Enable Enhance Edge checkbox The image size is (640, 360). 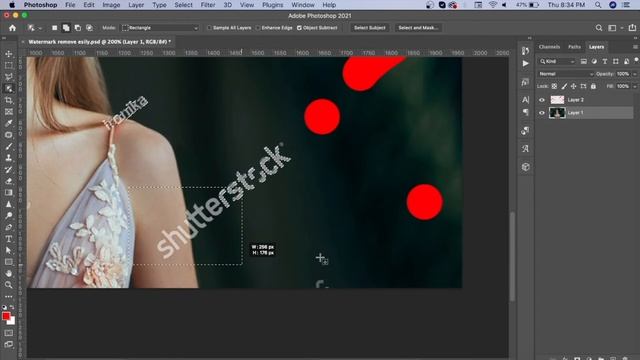tap(258, 28)
